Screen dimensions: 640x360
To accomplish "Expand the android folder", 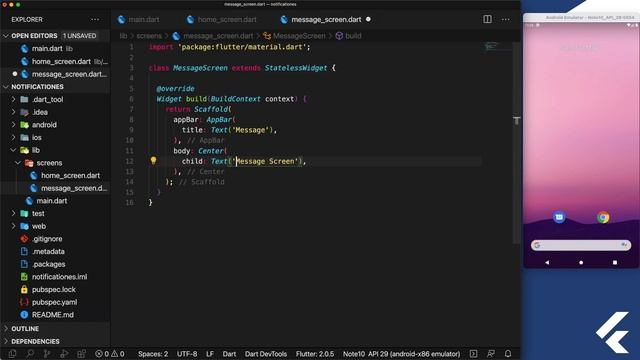I will 44,124.
